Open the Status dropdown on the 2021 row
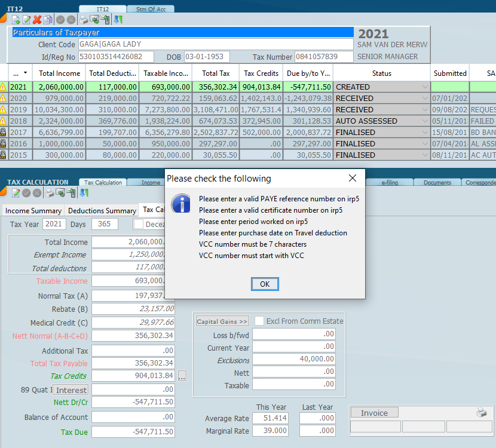Viewport: 496px width, 448px height. point(425,87)
